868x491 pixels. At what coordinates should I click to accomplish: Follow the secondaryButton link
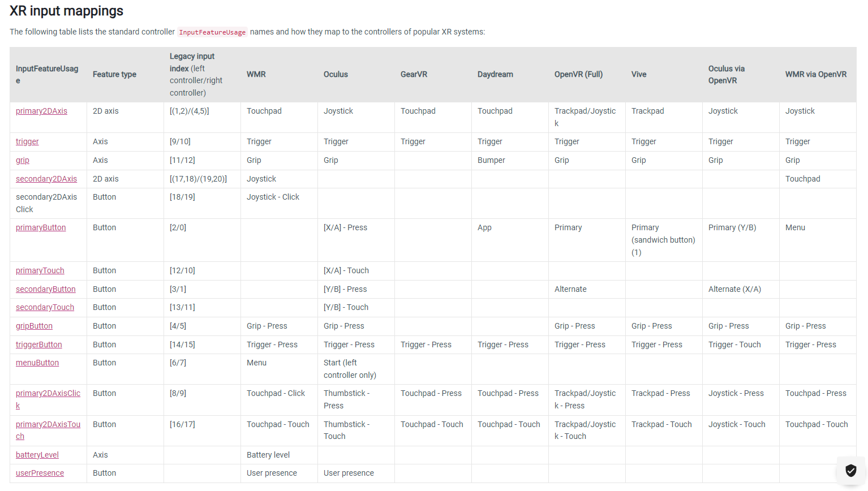click(46, 289)
